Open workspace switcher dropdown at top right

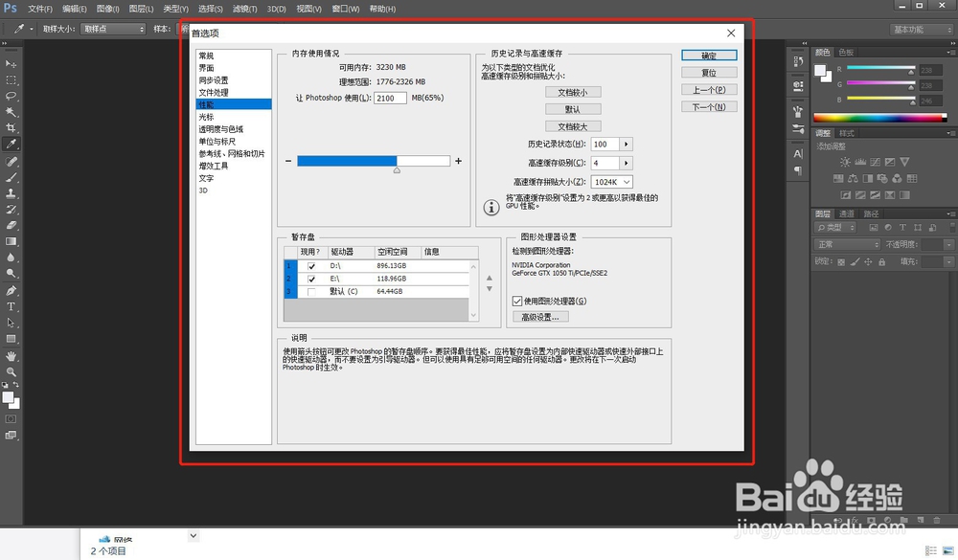click(x=922, y=30)
